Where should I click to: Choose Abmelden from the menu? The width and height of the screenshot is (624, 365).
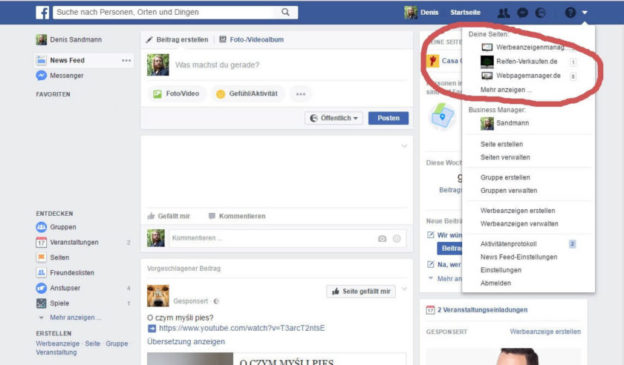tap(495, 283)
